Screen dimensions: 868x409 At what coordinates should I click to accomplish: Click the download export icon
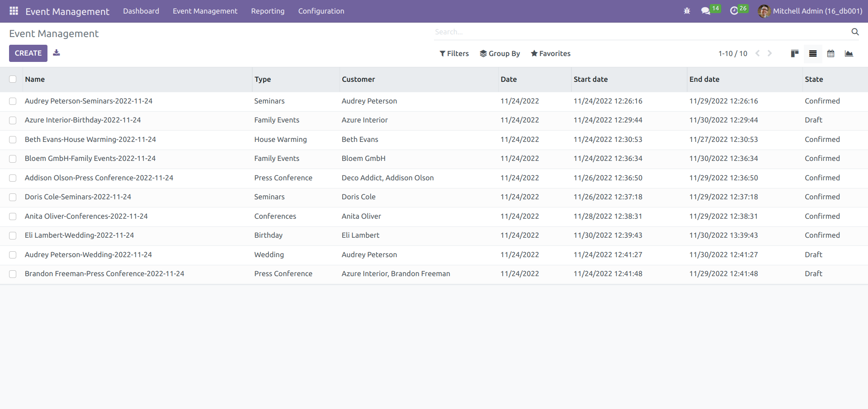pyautogui.click(x=57, y=53)
